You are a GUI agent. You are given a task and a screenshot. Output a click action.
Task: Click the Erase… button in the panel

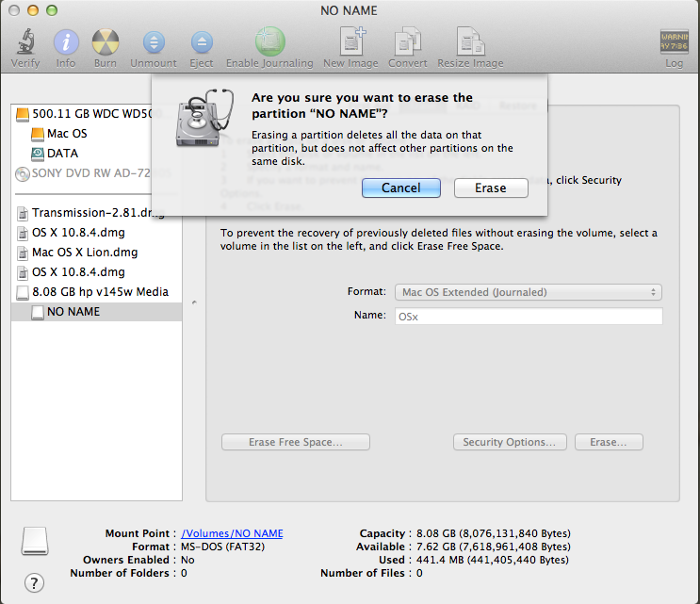coord(609,442)
